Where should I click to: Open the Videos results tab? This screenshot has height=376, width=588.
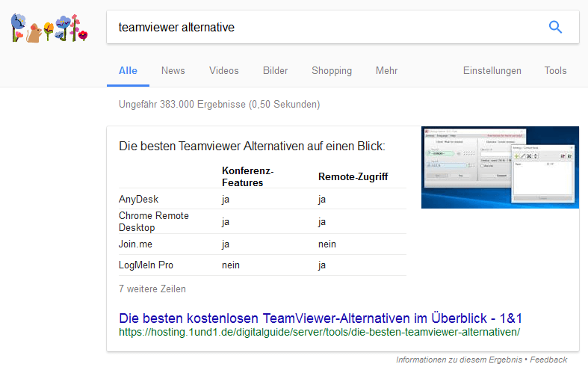[x=224, y=71]
